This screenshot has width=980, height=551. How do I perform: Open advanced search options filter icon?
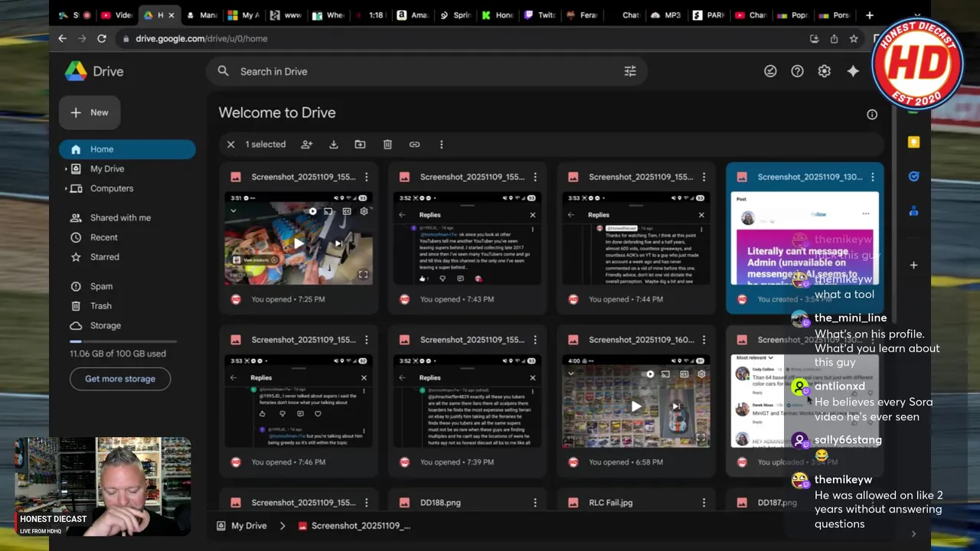pos(630,71)
